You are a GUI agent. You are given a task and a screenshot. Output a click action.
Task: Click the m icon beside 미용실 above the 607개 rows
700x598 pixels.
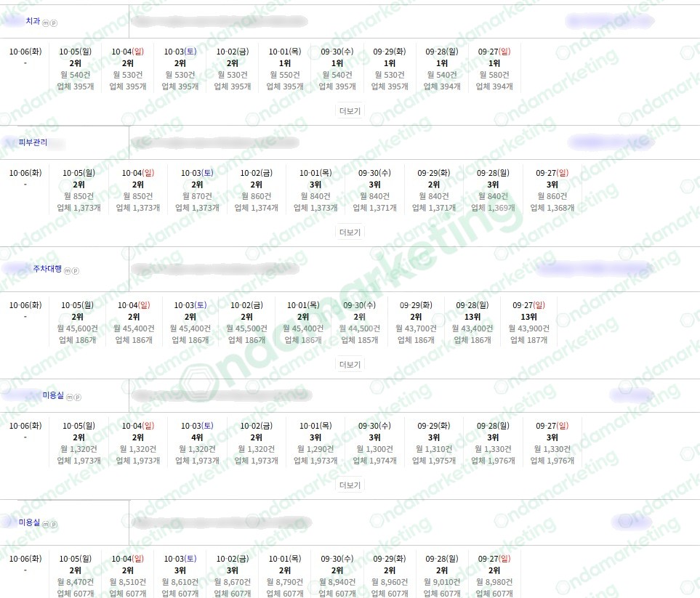[x=46, y=524]
